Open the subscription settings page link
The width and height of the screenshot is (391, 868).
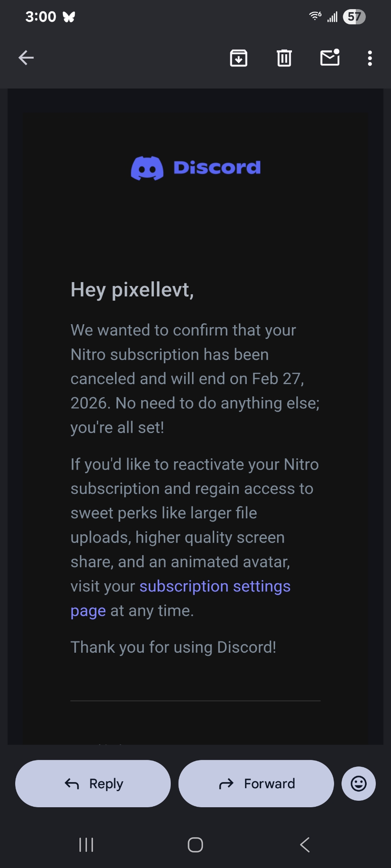coord(215,586)
